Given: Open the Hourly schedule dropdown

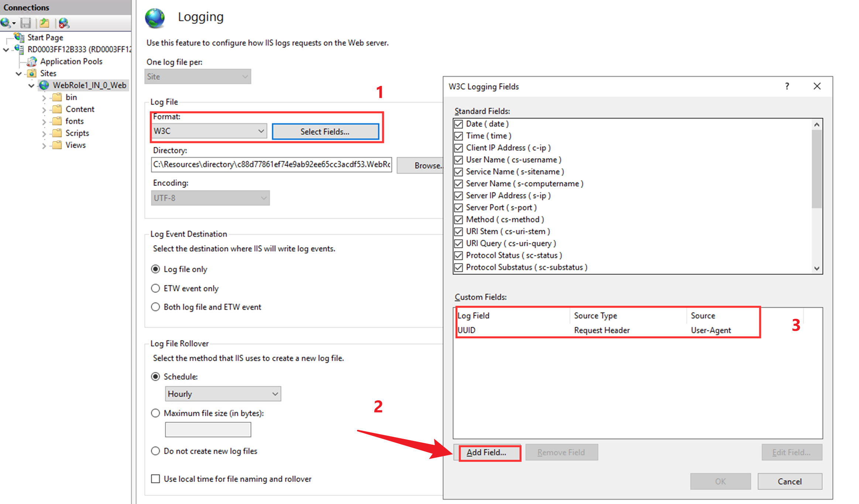Looking at the screenshot, I should tap(223, 394).
